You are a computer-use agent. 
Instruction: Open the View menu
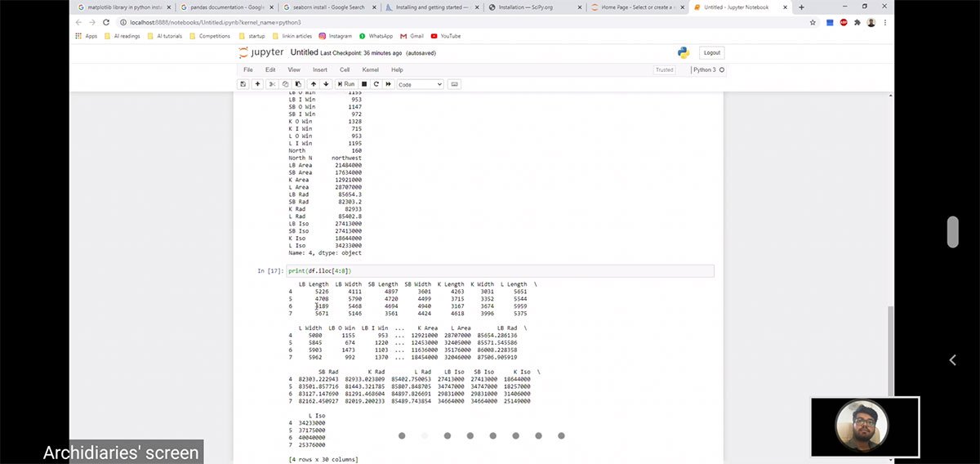[294, 70]
